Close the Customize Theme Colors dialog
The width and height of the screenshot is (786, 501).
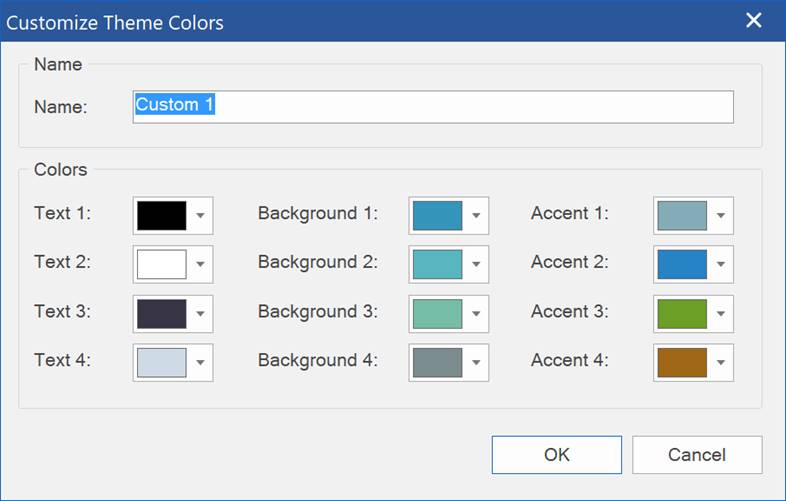click(753, 21)
